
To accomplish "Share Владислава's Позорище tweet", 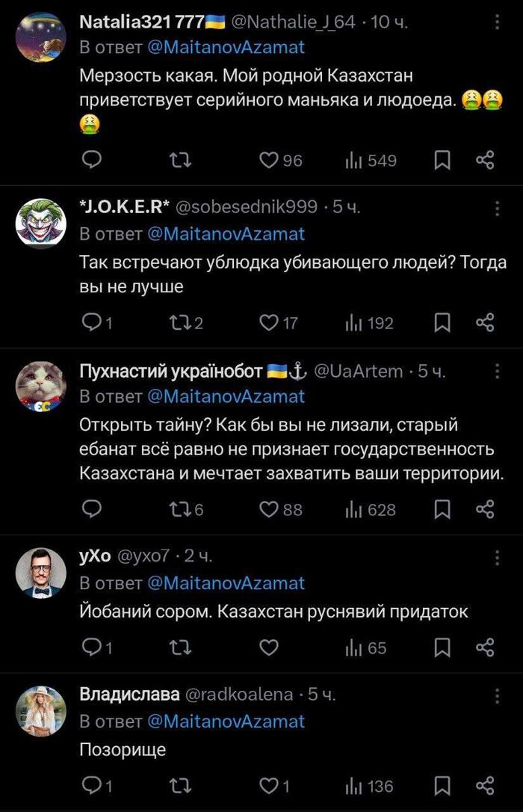I will (485, 786).
